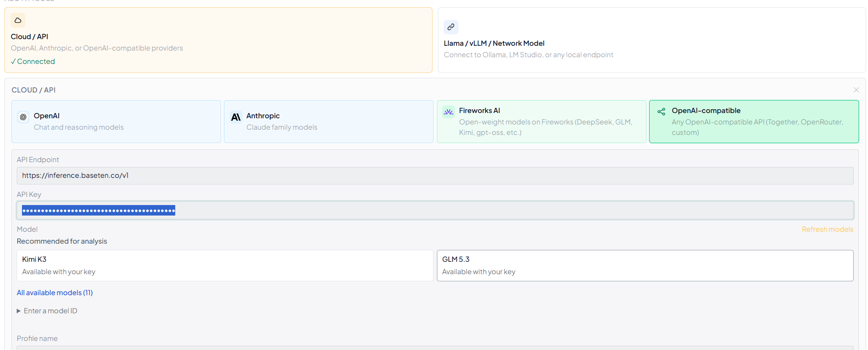Select the GLM 5.3 model
This screenshot has width=868, height=350.
click(x=645, y=266)
